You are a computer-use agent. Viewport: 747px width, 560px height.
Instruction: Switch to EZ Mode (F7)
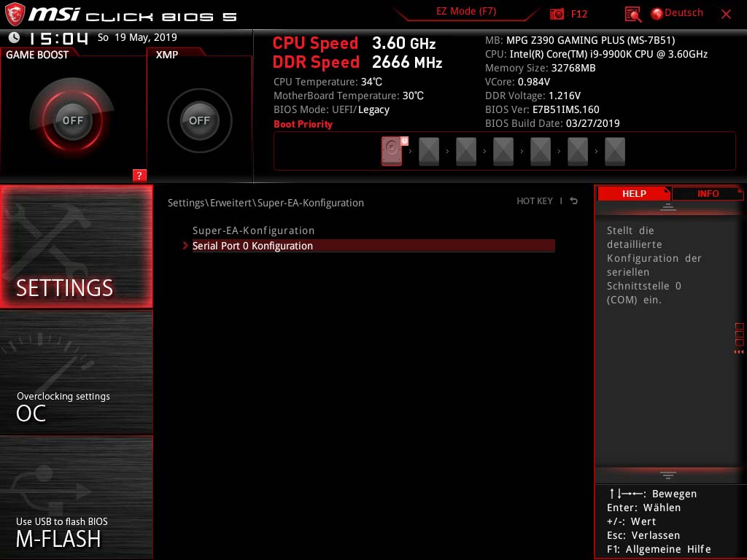466,11
